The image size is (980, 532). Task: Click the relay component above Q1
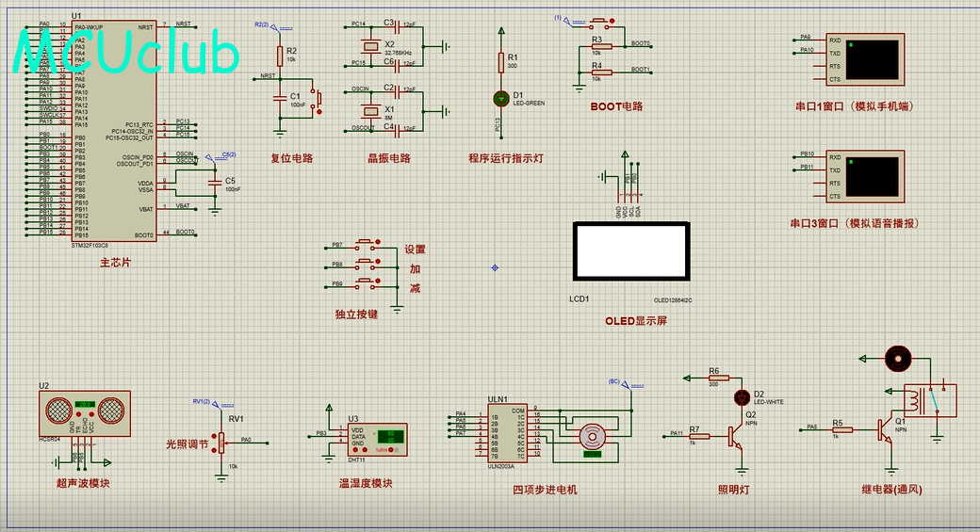[x=929, y=400]
